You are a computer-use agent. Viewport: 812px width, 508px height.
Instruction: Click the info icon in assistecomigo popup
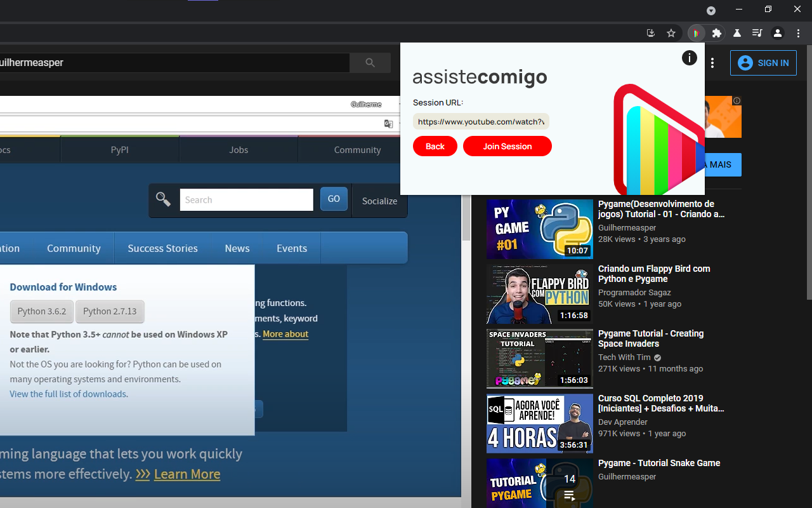click(x=689, y=58)
